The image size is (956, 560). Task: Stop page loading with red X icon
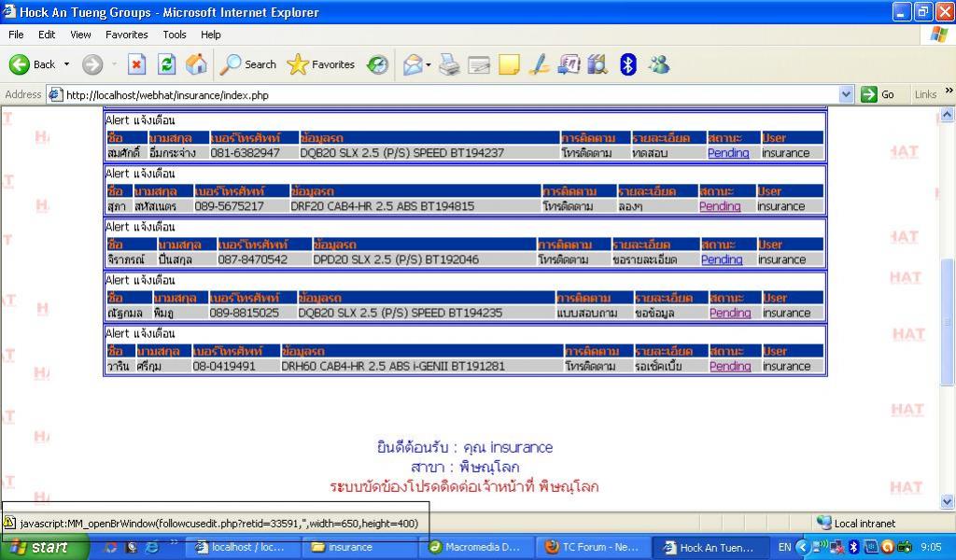(x=136, y=64)
